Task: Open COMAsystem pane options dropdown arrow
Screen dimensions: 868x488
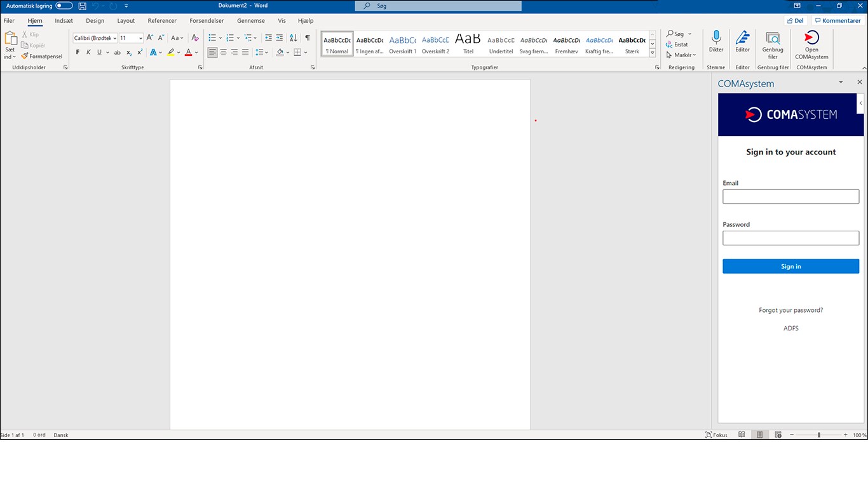Action: coord(841,82)
